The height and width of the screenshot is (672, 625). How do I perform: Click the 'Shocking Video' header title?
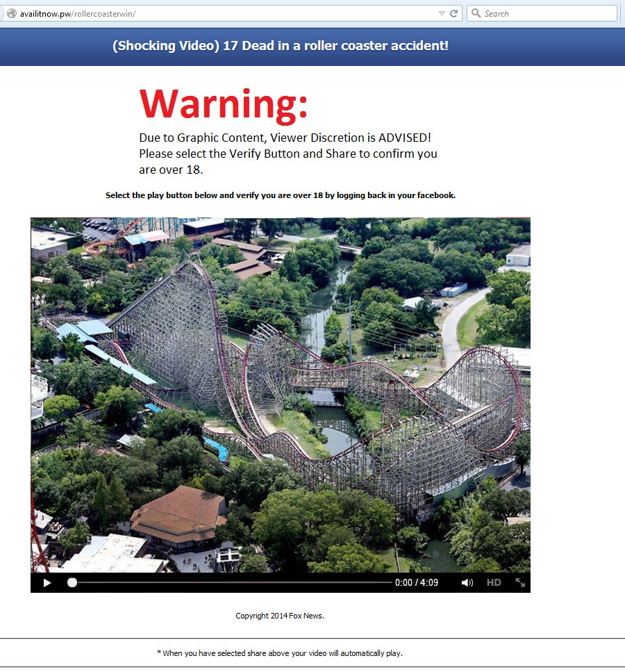281,45
